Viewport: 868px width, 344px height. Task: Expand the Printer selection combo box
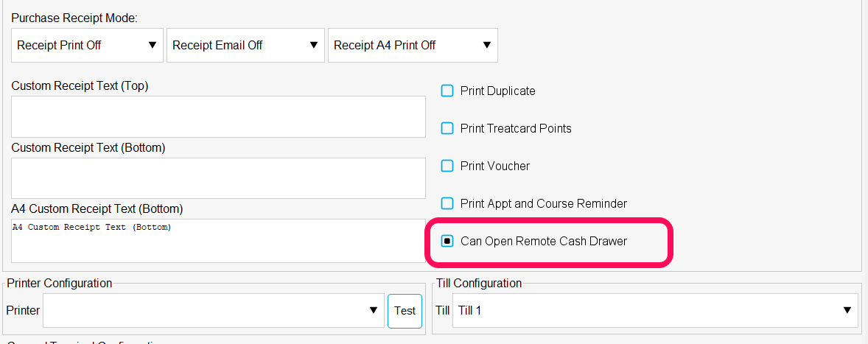pyautogui.click(x=213, y=310)
